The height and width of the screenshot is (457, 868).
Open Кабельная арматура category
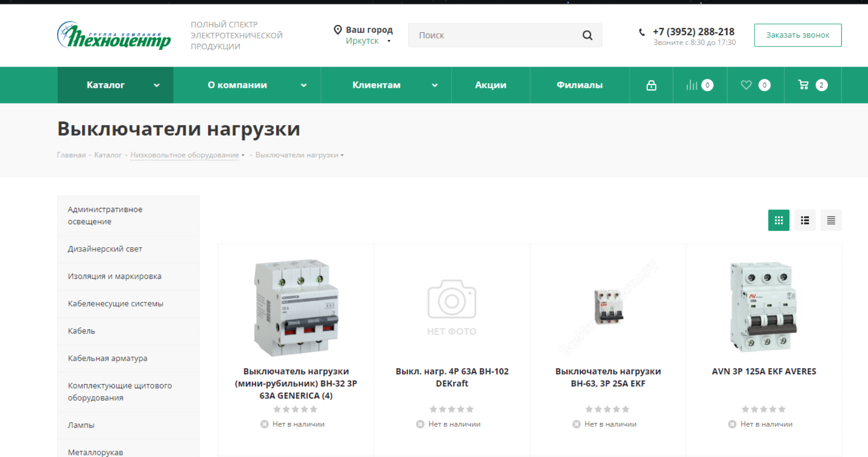click(128, 358)
